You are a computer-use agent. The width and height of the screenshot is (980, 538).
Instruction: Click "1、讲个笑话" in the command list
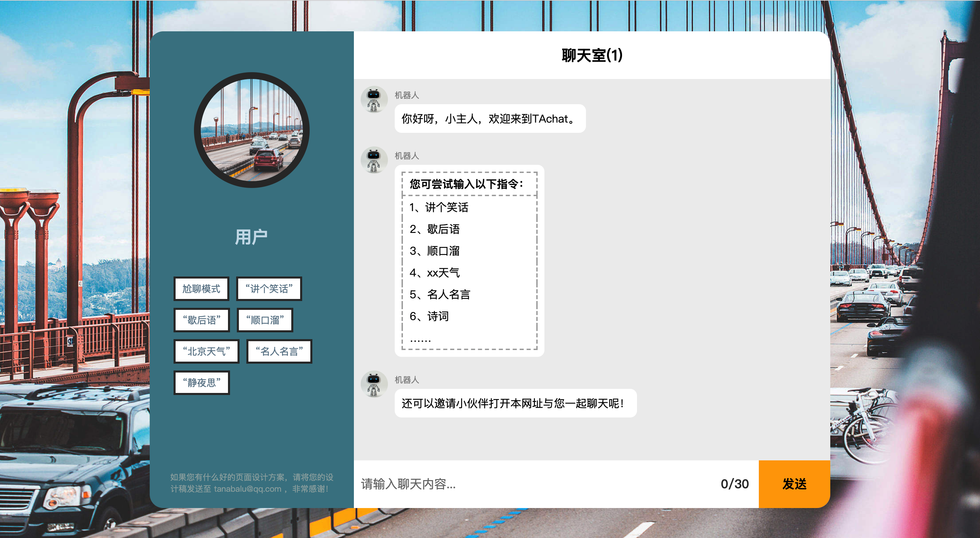(x=439, y=207)
